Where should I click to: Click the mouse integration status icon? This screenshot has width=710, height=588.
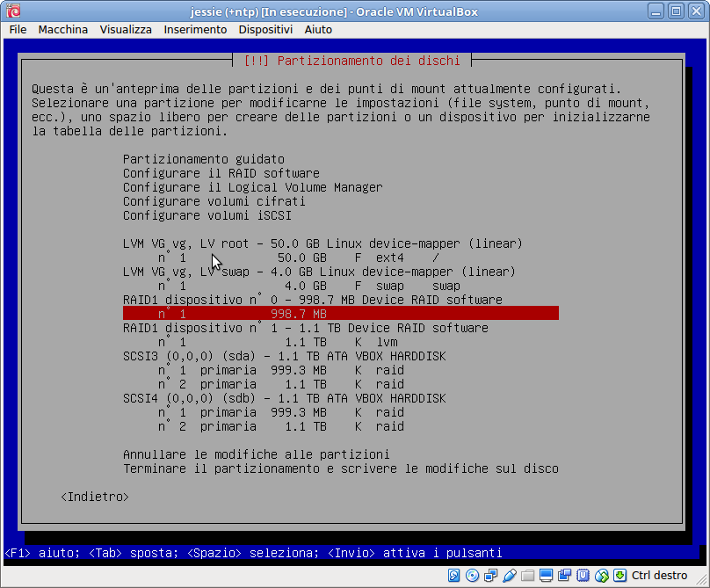click(x=601, y=576)
